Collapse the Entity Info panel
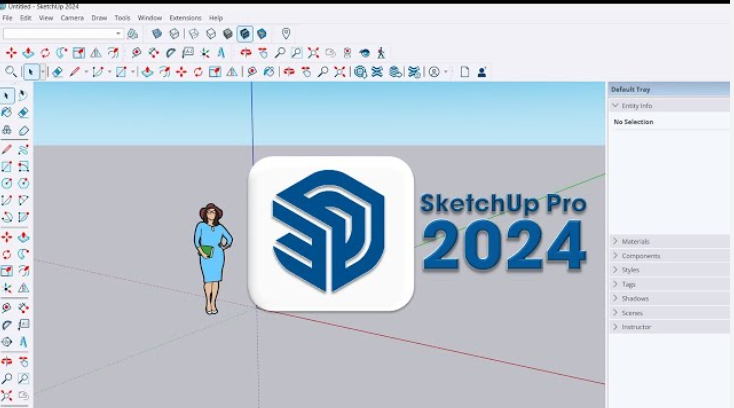The height and width of the screenshot is (408, 734). tap(636, 105)
